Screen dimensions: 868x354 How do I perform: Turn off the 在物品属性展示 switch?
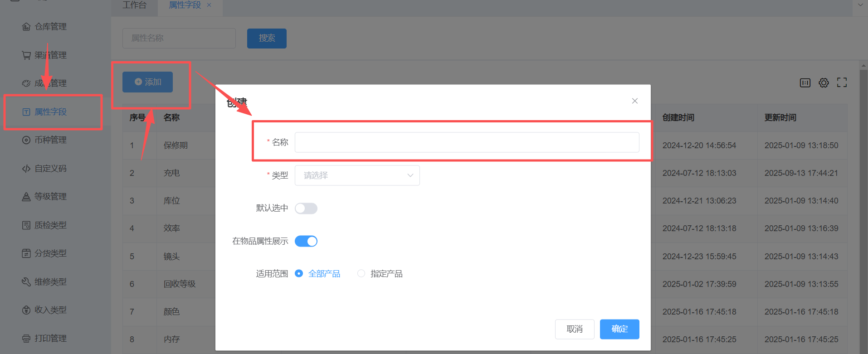[306, 241]
